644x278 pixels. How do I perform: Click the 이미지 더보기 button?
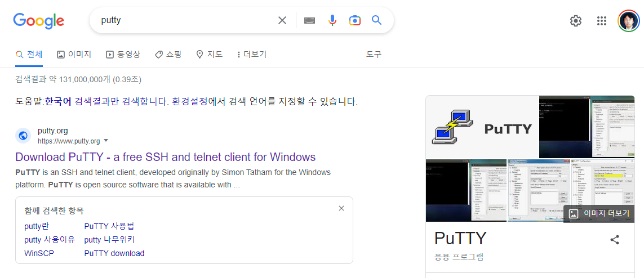click(x=599, y=213)
